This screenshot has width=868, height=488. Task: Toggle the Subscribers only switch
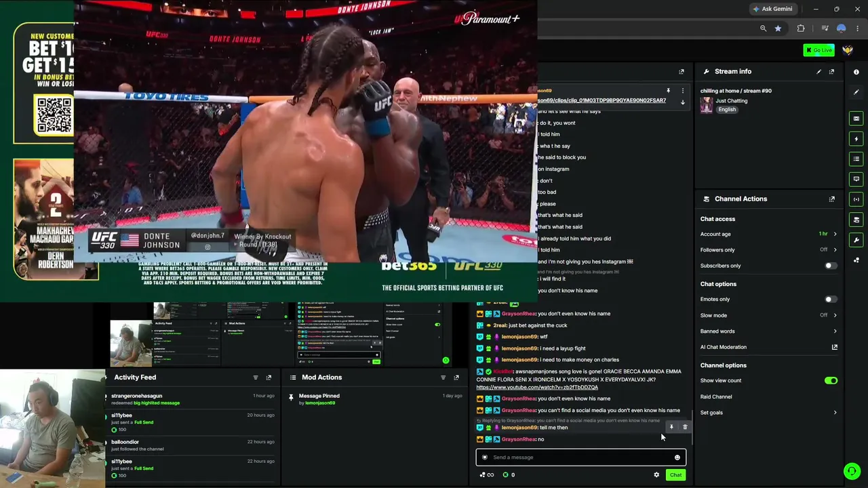[x=831, y=266]
